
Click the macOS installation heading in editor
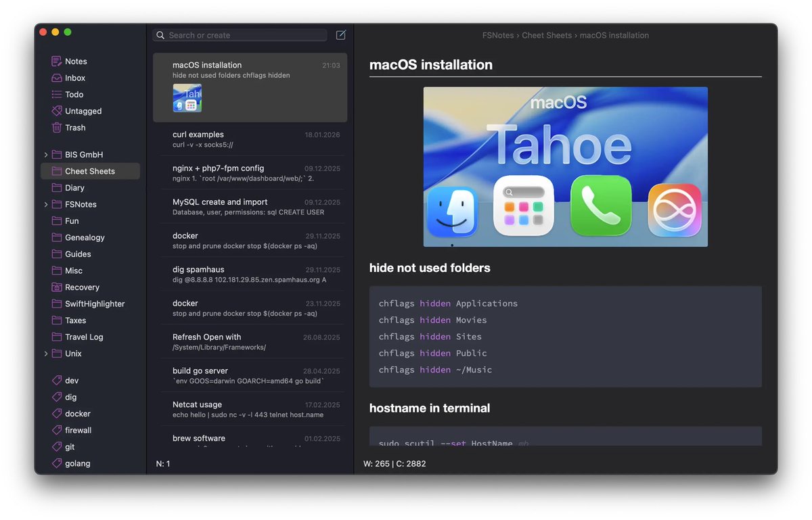point(431,65)
